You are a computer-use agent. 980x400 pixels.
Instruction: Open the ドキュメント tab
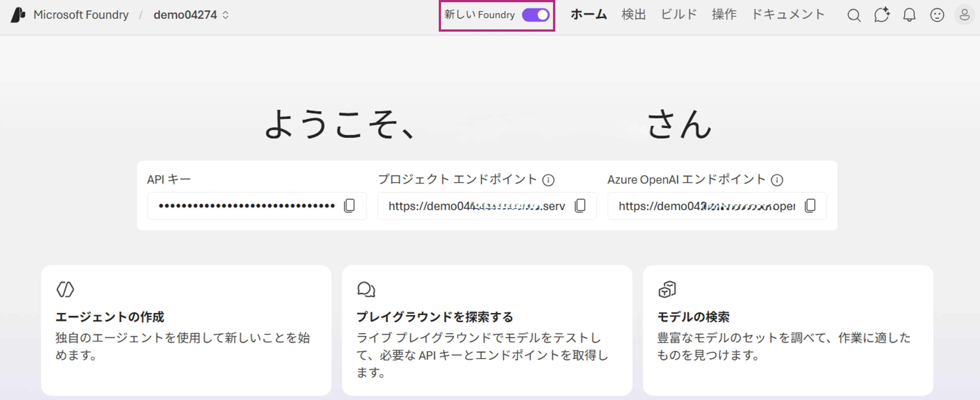(788, 15)
